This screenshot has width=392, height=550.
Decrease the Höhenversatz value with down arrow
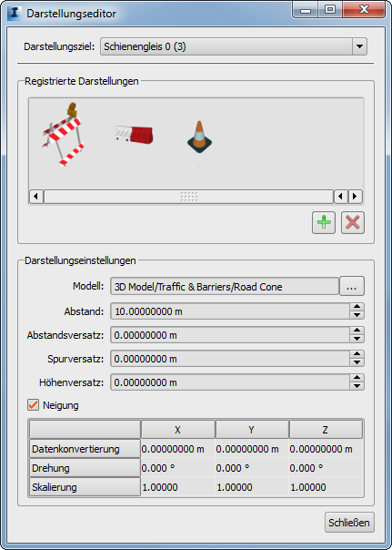pyautogui.click(x=357, y=386)
